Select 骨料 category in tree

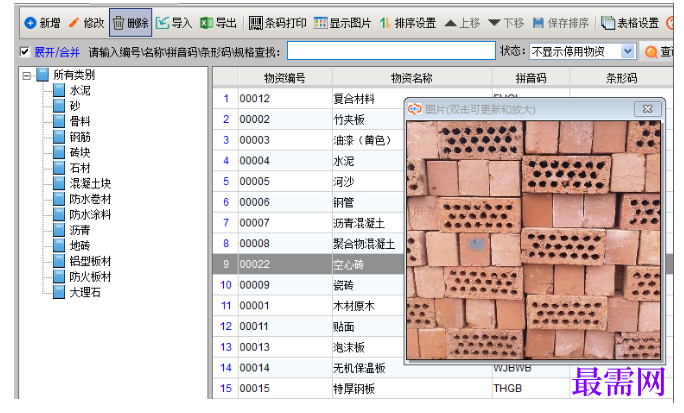coord(80,121)
